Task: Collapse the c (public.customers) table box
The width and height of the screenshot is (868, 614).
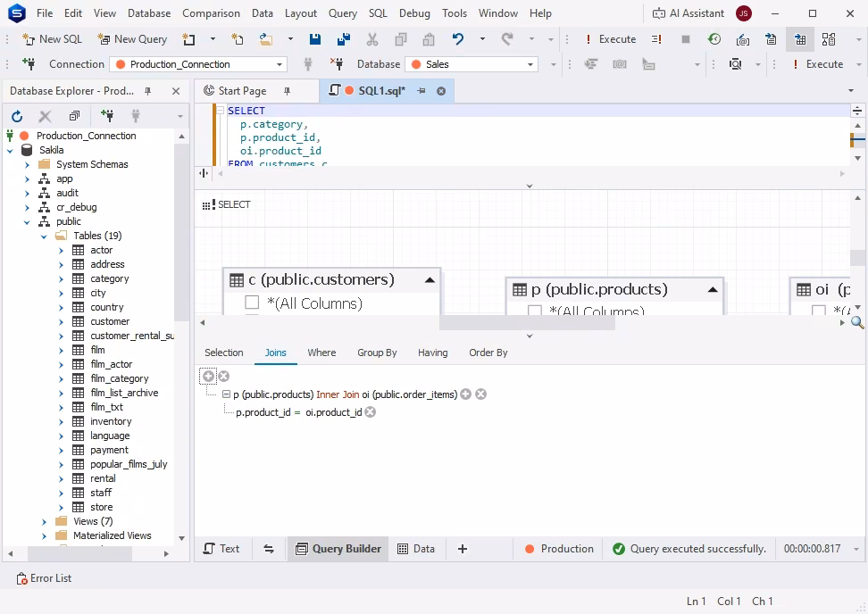Action: 430,280
